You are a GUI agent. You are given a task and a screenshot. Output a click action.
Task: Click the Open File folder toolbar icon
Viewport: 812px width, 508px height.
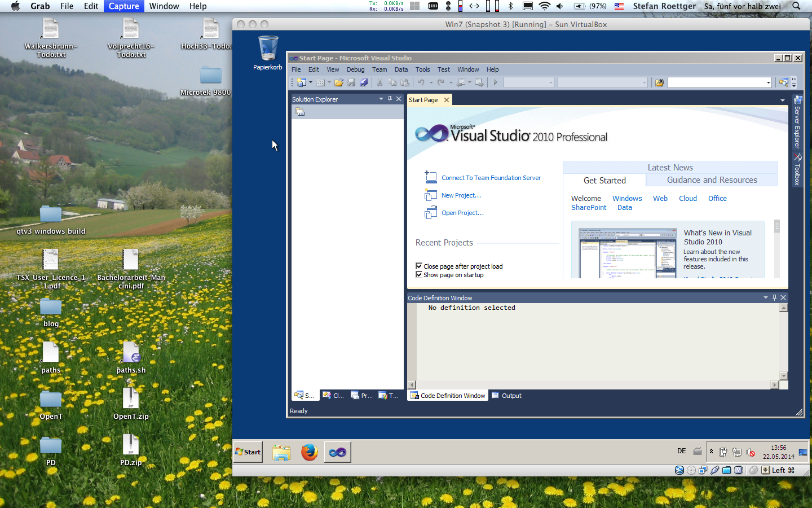(x=339, y=82)
